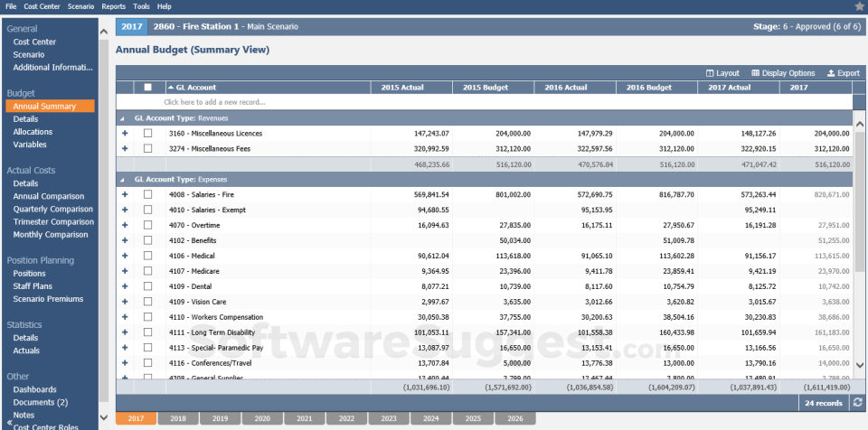This screenshot has width=868, height=430.
Task: Switch to the 2018 year tab
Action: 178,419
